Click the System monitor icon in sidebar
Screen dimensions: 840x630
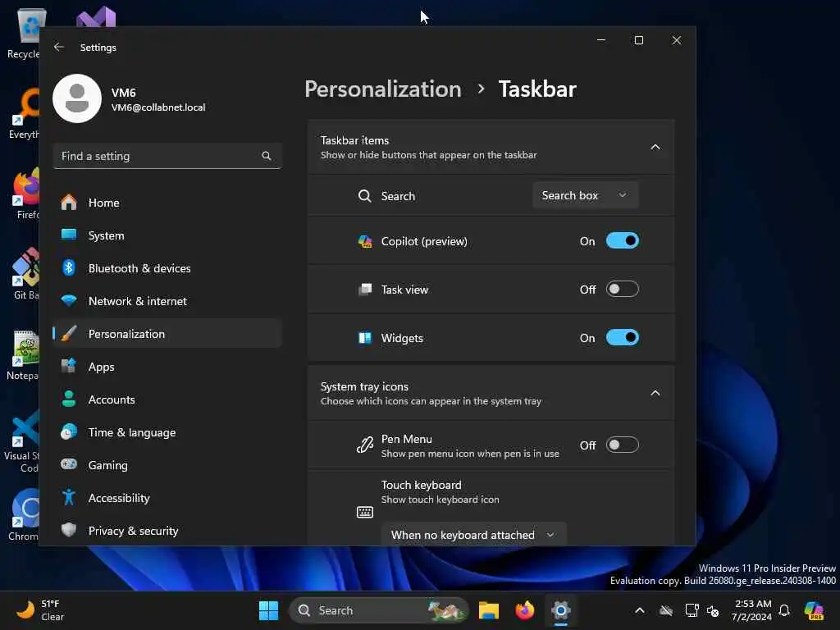click(69, 235)
